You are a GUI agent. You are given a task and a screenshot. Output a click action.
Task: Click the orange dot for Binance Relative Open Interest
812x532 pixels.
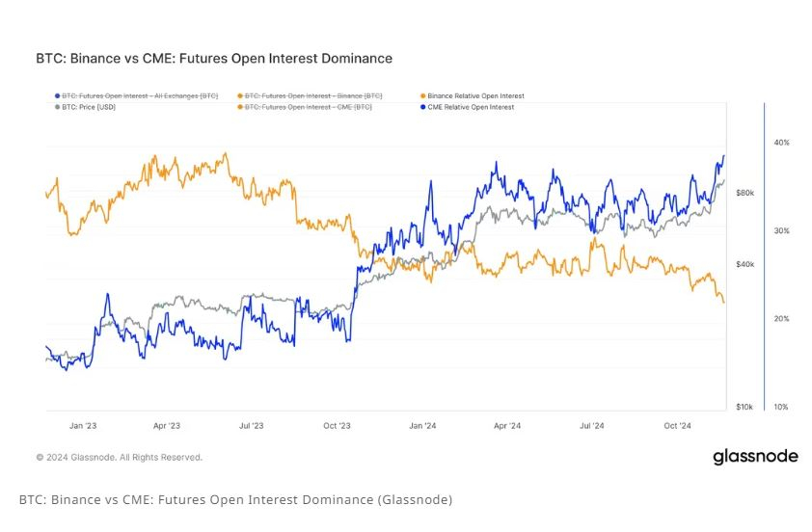[422, 96]
